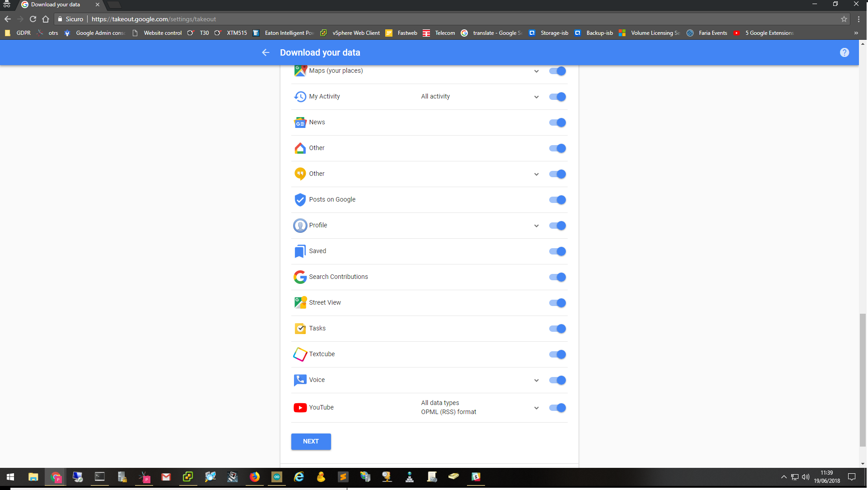Turn off the Maps (your places) toggle

click(557, 71)
